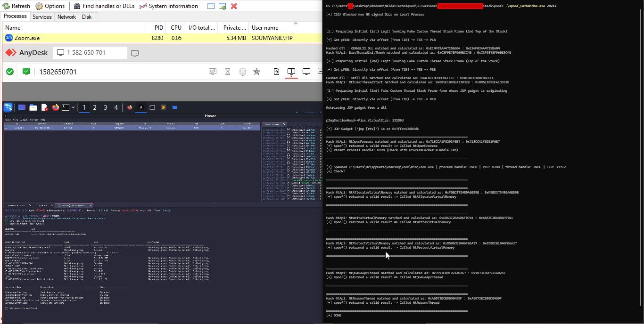644x324 pixels.
Task: Open the terminal emulator launcher in Kali panel
Action: [66, 107]
